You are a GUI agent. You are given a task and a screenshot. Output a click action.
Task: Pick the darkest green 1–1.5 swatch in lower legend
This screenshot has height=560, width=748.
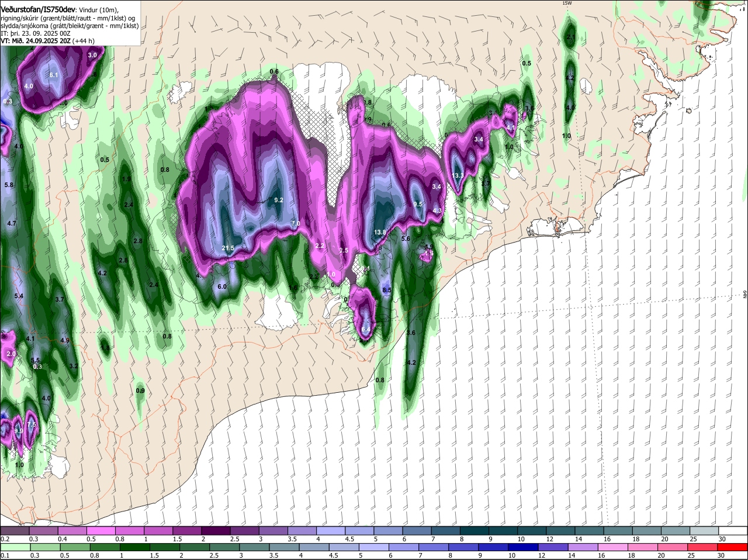point(134,548)
